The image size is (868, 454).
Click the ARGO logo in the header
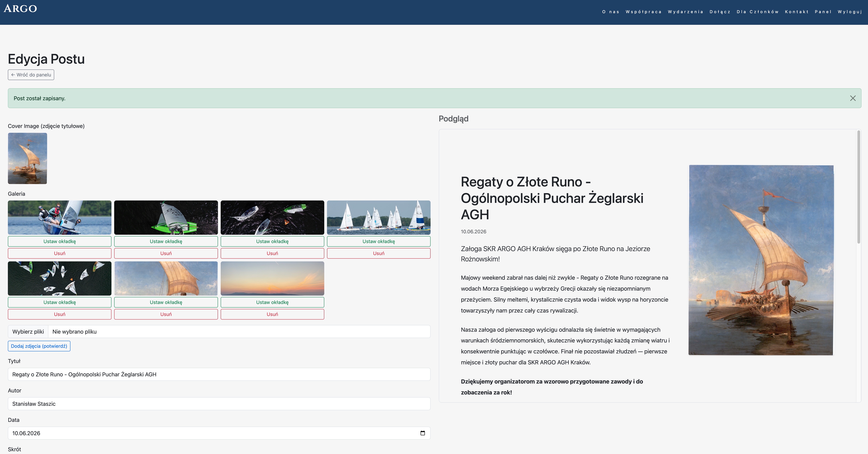[x=20, y=8]
